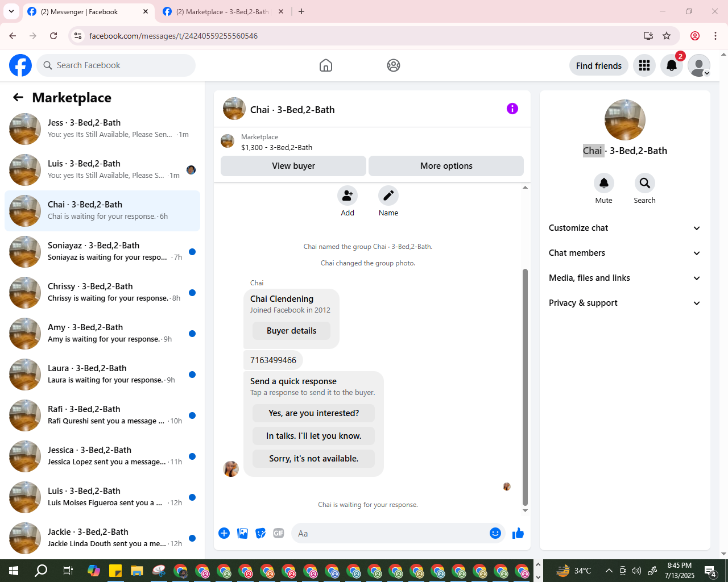Focus the Aa message input field
Screen dimensions: 728x582
click(390, 533)
